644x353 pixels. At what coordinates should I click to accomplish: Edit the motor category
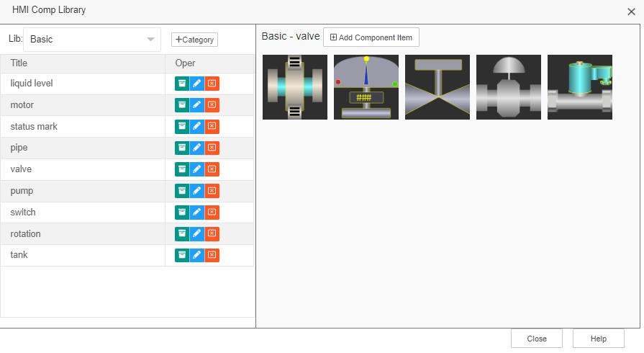click(197, 105)
